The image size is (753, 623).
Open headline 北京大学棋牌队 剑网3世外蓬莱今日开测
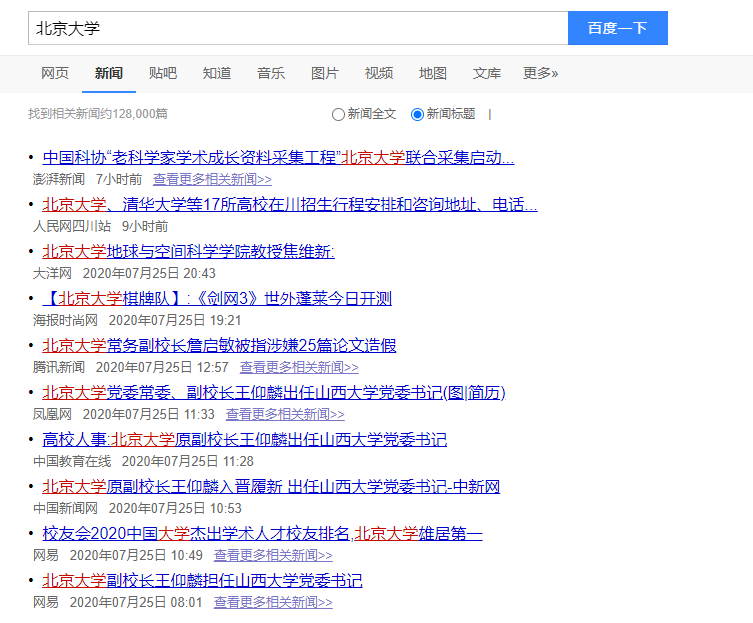(x=217, y=299)
